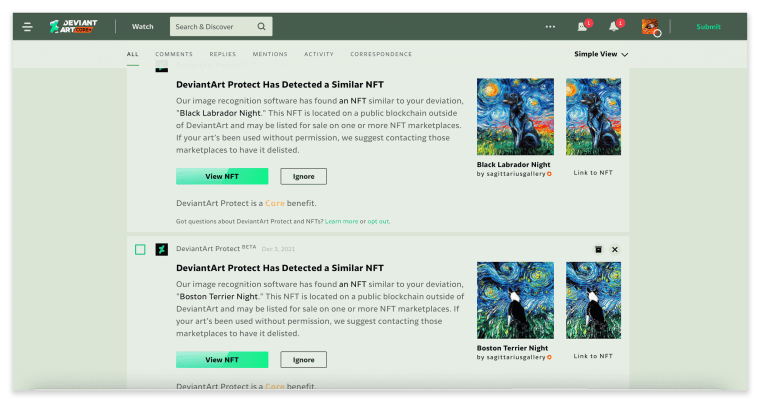
Task: Switch to the Activity tab
Action: 319,54
